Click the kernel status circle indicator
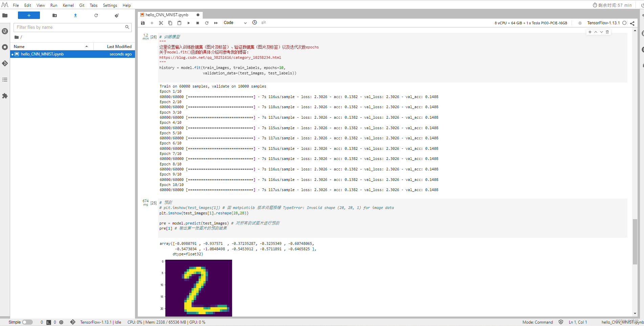Screen dimensions: 644x326 pyautogui.click(x=624, y=23)
